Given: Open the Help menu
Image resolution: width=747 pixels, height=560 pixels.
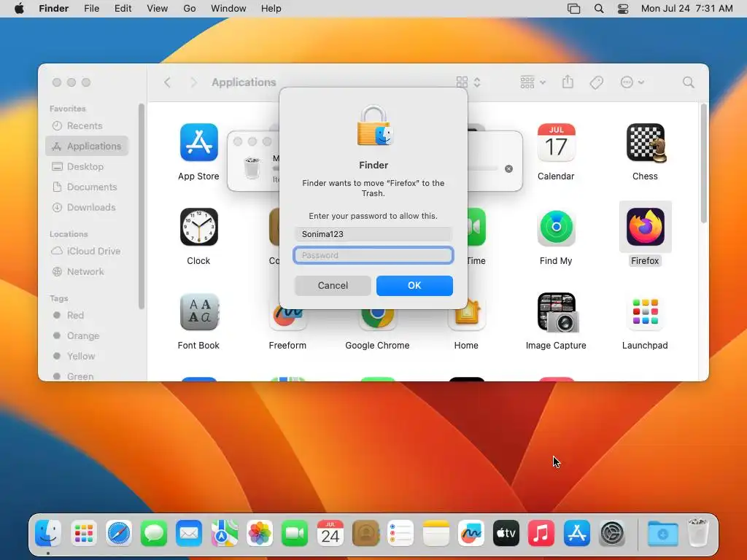Looking at the screenshot, I should pyautogui.click(x=271, y=9).
